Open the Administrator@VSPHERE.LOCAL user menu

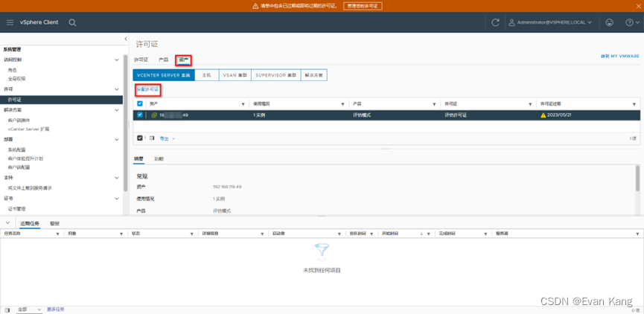coord(551,22)
